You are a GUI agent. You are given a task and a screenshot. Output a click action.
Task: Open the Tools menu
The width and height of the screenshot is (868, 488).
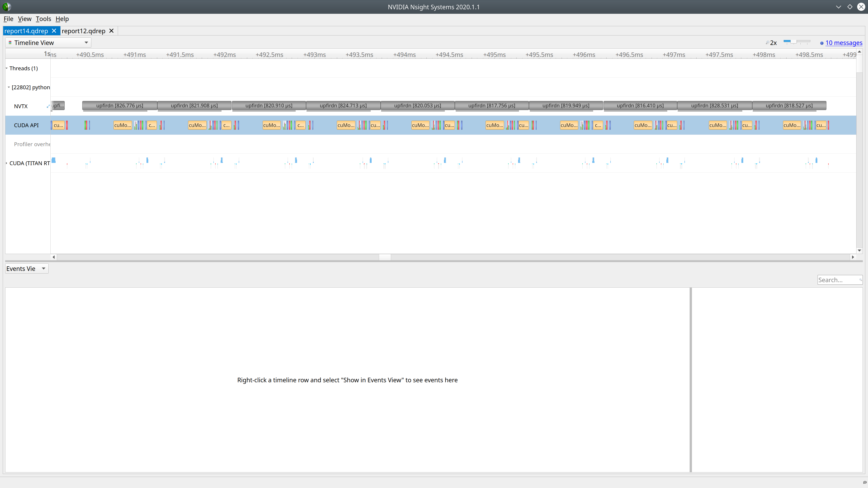click(43, 19)
